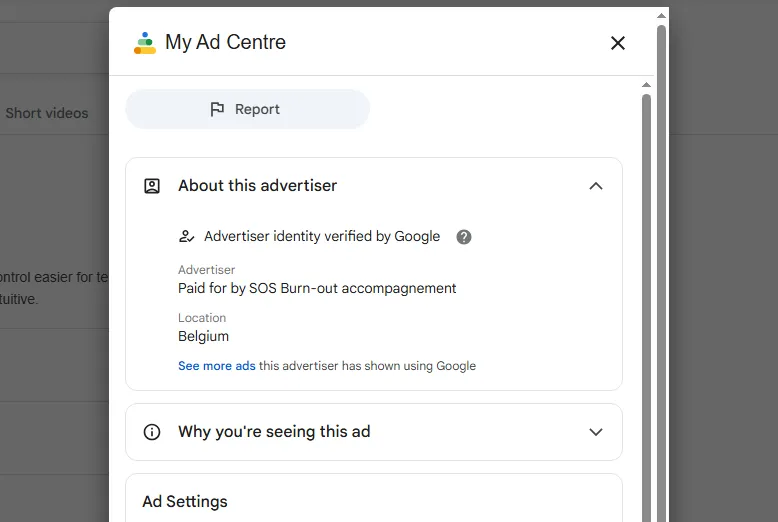Image resolution: width=778 pixels, height=522 pixels.
Task: Click the inner content scrollbar thumb
Action: pos(647,300)
